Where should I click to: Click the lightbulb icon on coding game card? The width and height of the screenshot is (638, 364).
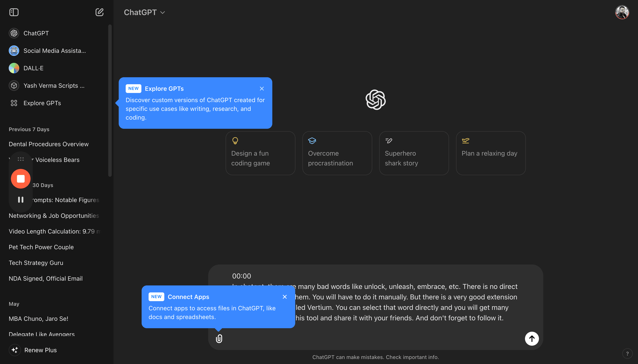point(235,141)
